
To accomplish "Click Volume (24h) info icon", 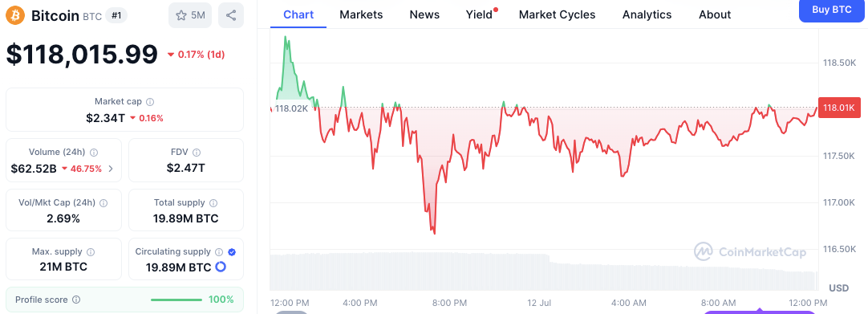I will tap(94, 153).
